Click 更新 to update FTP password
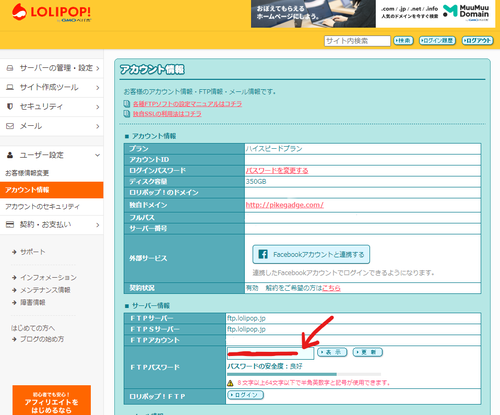Viewport: 500px width, 415px height. click(x=368, y=352)
